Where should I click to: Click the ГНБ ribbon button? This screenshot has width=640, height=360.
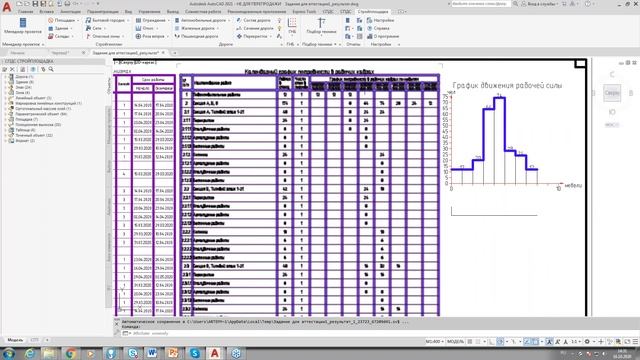pyautogui.click(x=292, y=26)
